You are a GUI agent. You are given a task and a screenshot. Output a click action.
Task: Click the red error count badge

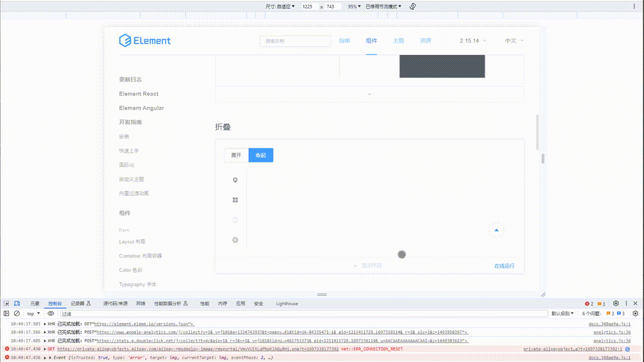[589, 304]
